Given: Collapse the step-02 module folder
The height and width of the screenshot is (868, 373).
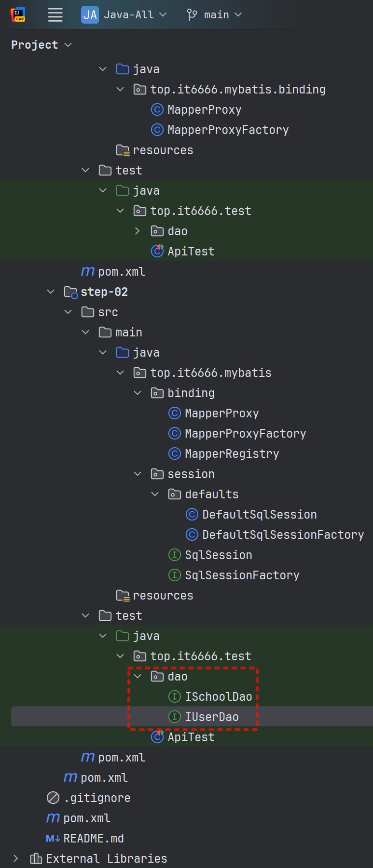Looking at the screenshot, I should point(51,292).
